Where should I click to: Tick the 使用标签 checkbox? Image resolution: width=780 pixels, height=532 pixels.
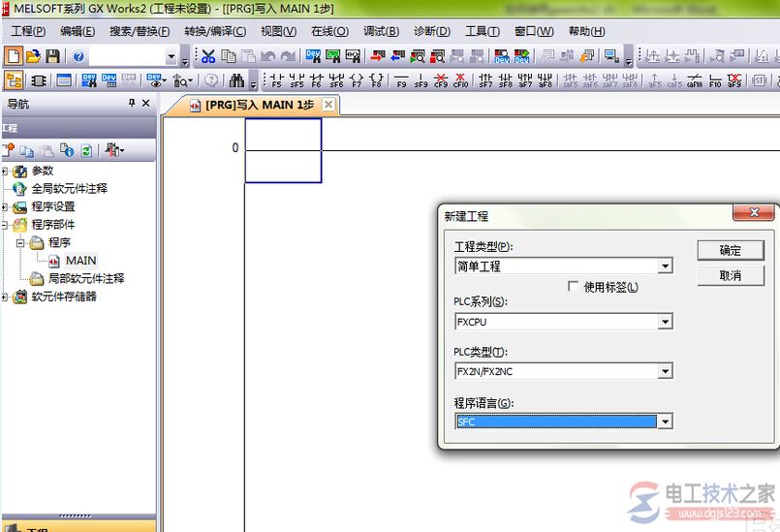coord(573,286)
